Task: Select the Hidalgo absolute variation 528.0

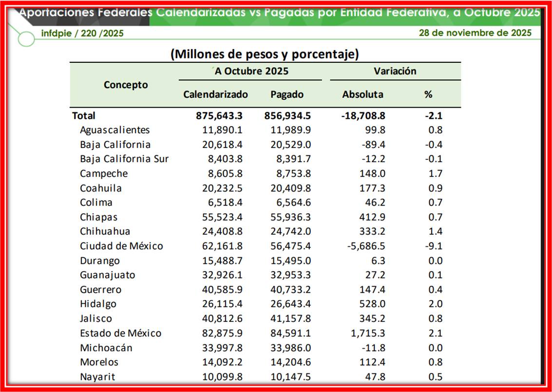Action: tap(372, 304)
